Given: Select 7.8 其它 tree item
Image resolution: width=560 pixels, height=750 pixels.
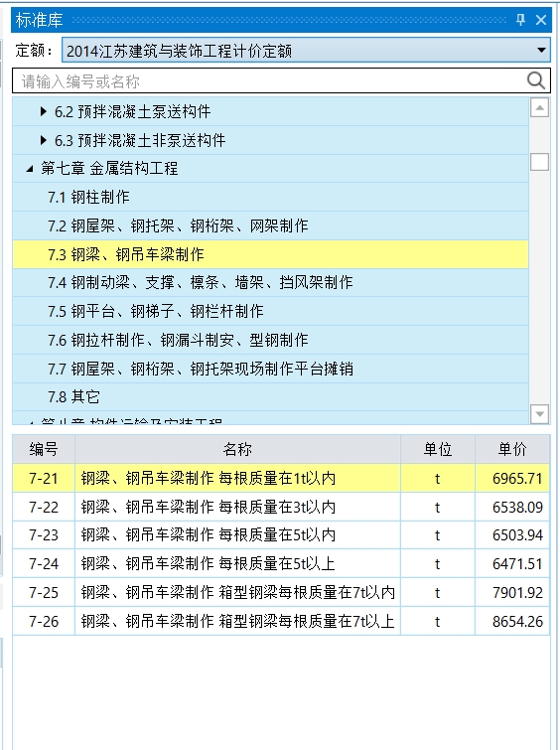Looking at the screenshot, I should (271, 397).
